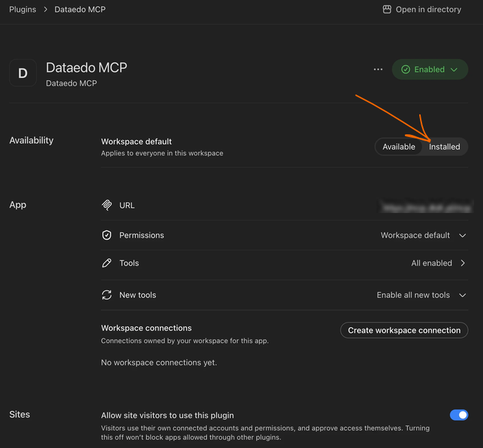The height and width of the screenshot is (448, 483).
Task: Click the Dataedo MCP main title
Action: [86, 67]
